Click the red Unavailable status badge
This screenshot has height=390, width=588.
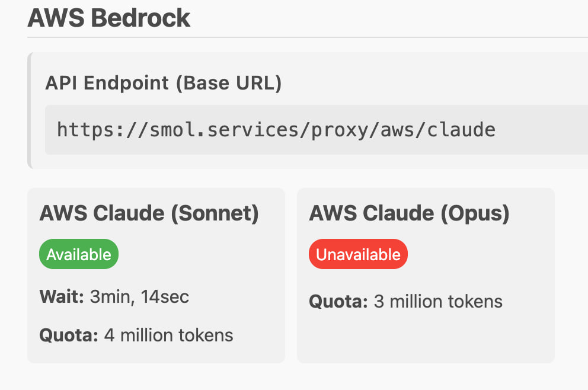(x=358, y=254)
